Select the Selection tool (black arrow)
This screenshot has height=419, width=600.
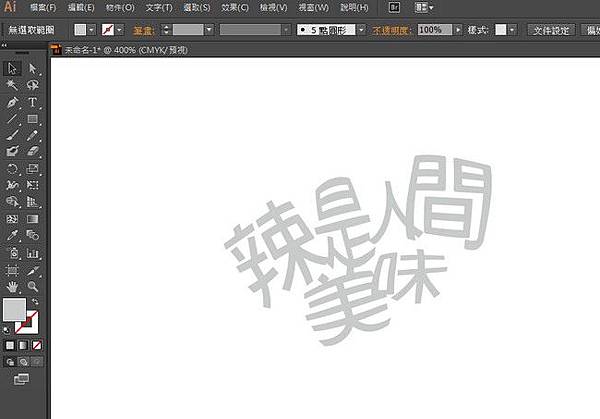coord(12,68)
